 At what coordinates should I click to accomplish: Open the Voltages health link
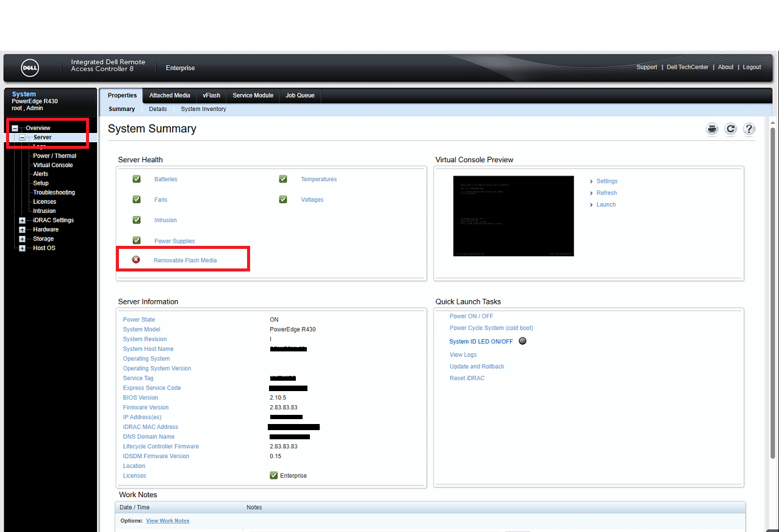(x=312, y=200)
